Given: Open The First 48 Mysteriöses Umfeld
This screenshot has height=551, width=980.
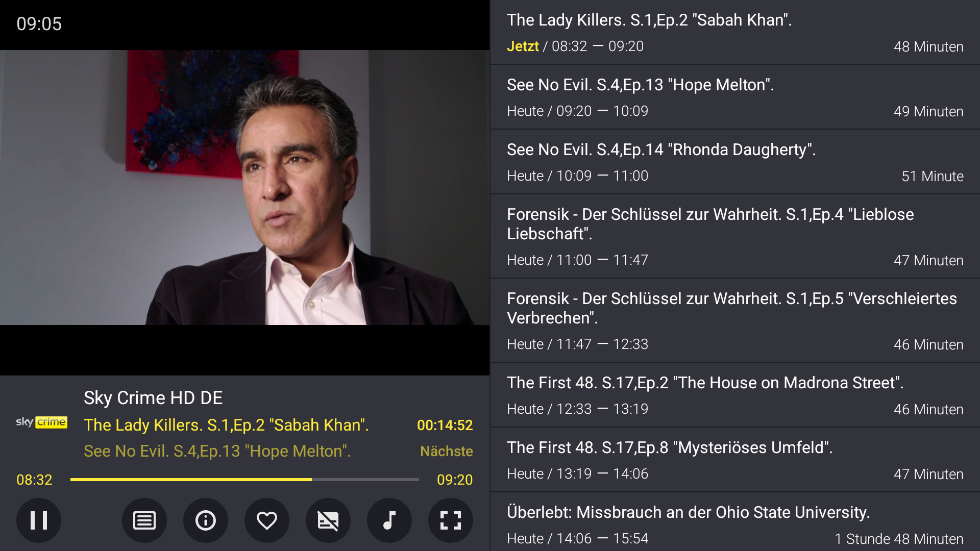Looking at the screenshot, I should [x=735, y=460].
